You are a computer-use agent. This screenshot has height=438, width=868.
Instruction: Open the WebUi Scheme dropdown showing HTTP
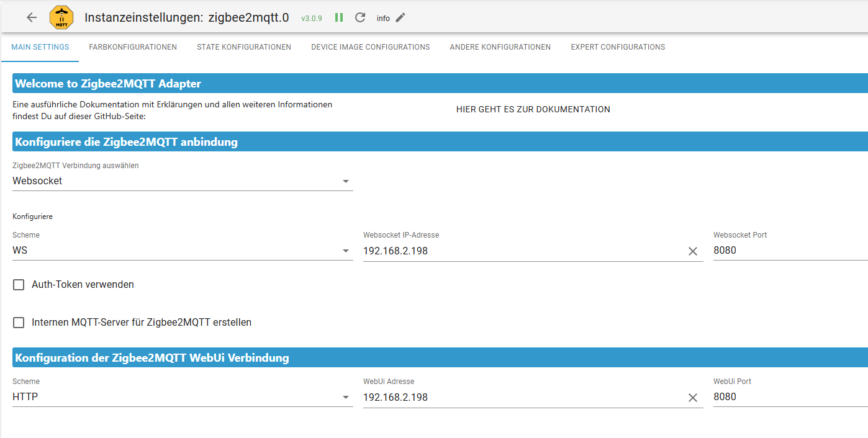[346, 396]
